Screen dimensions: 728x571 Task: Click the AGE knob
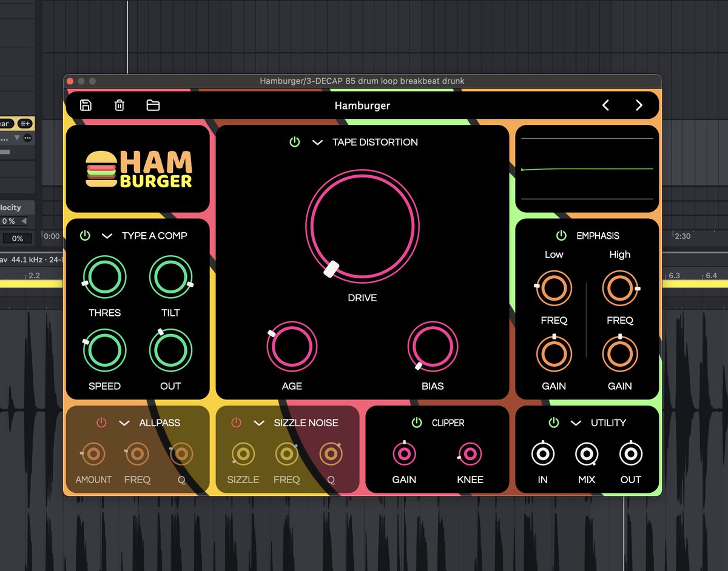pos(292,347)
